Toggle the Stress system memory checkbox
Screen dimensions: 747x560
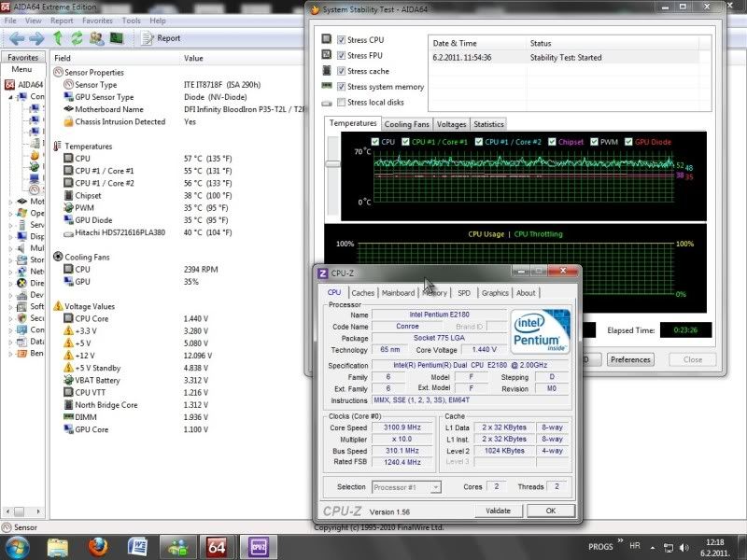click(341, 87)
